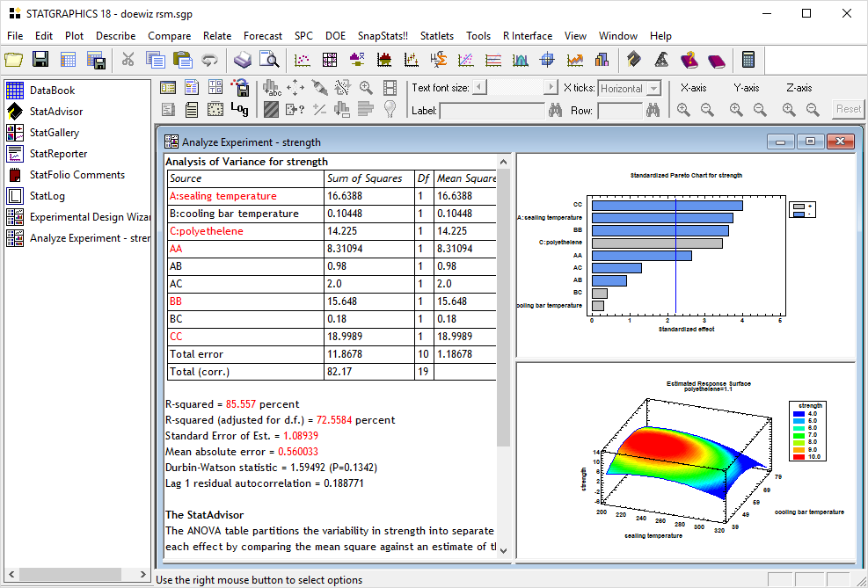Click the Text font size slider track
This screenshot has width=868, height=588.
[514, 87]
